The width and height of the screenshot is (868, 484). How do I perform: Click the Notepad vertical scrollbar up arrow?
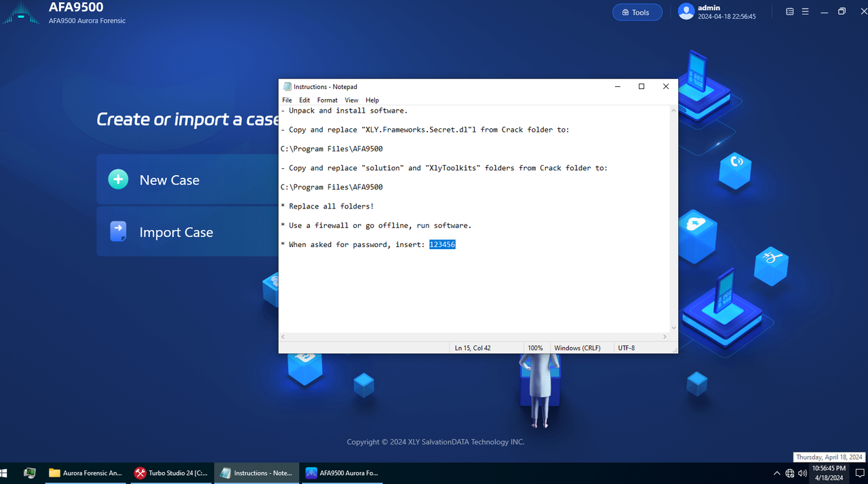click(673, 110)
